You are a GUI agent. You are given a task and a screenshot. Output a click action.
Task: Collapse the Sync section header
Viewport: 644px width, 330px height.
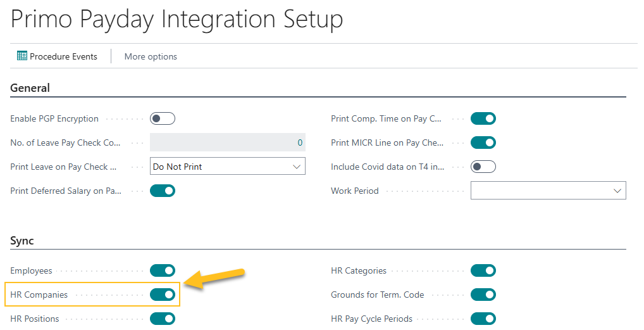[x=22, y=241]
